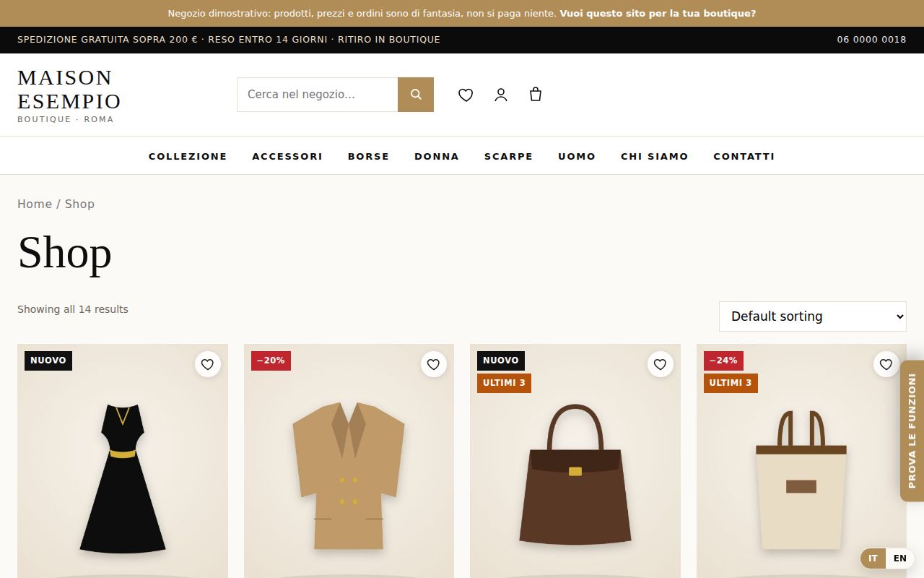
Task: Add brown handbag to wishlist
Action: pos(660,365)
